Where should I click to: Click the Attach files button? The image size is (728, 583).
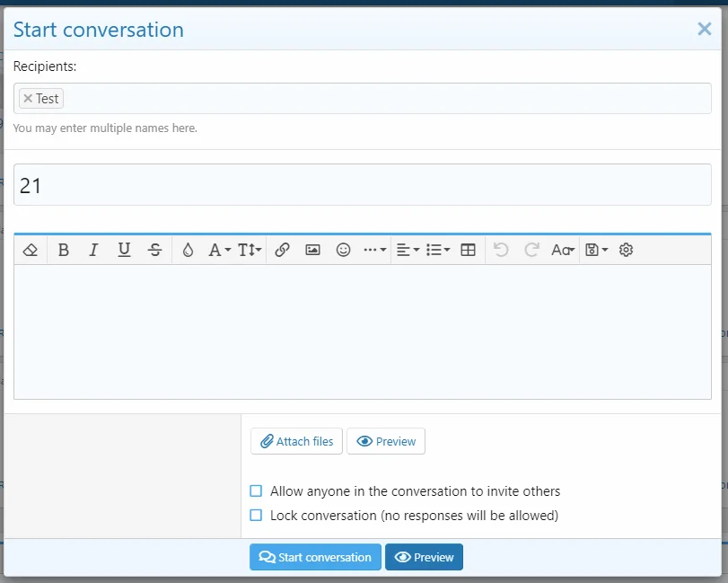(296, 441)
